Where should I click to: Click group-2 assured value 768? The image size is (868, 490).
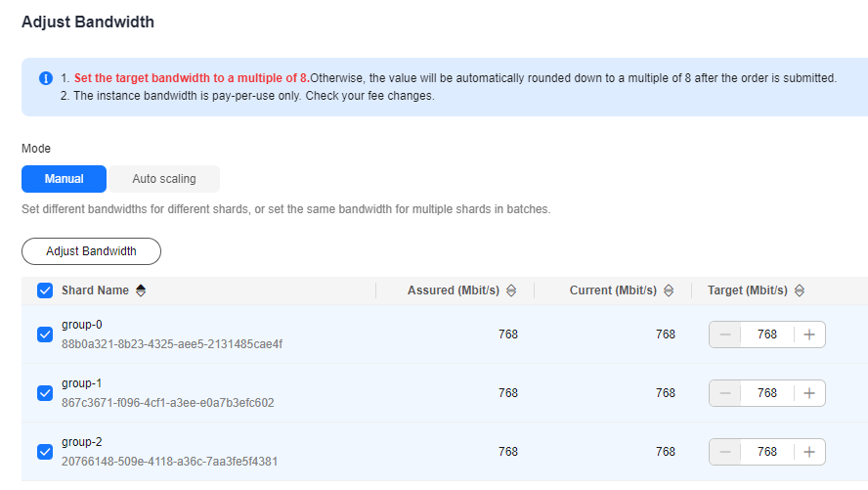508,452
